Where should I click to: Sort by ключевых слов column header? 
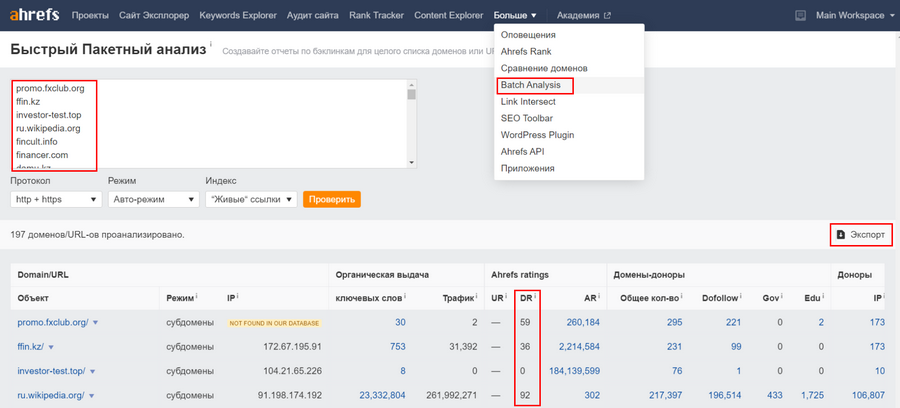[x=369, y=298]
